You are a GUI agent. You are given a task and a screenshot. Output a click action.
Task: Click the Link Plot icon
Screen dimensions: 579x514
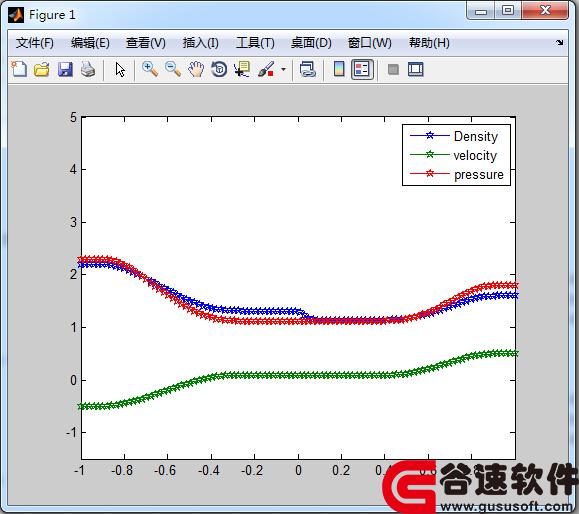(x=308, y=69)
